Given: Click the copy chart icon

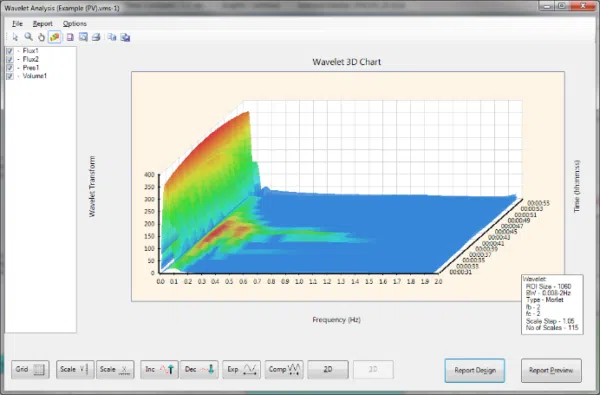Looking at the screenshot, I should pyautogui.click(x=112, y=37).
